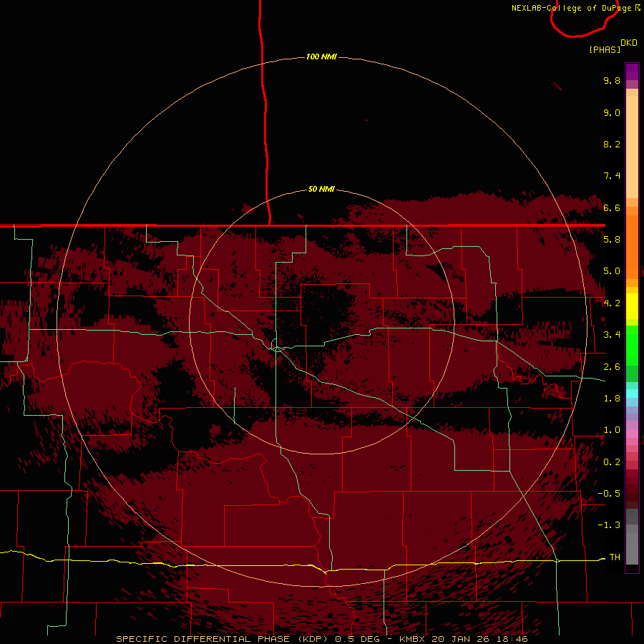The height and width of the screenshot is (644, 644).
Task: Click the TH threshold label on scale
Action: point(615,557)
